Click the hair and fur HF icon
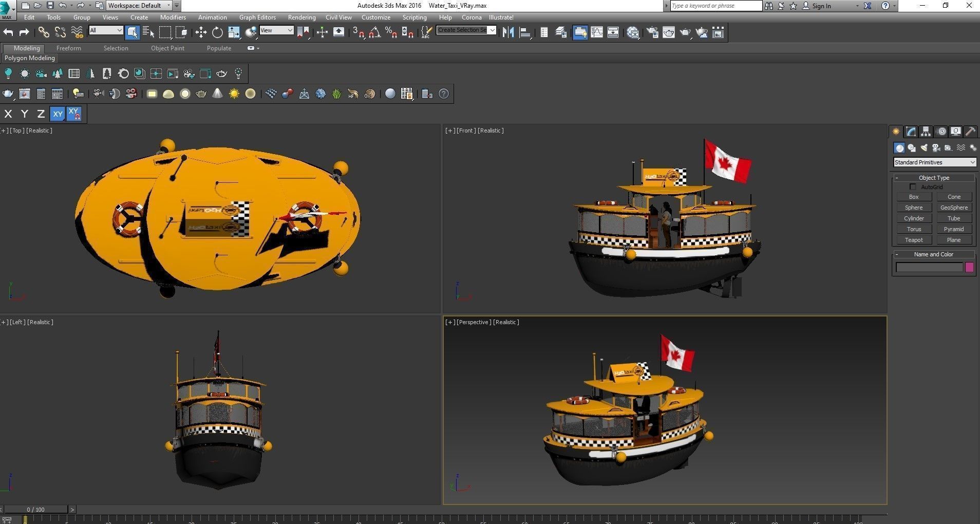980x524 pixels. [353, 93]
